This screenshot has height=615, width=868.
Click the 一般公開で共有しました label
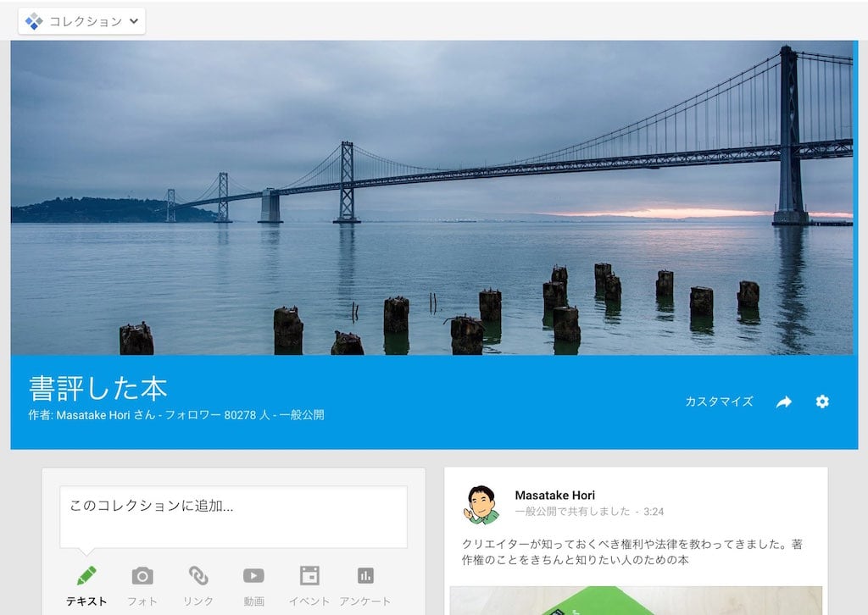pos(572,512)
